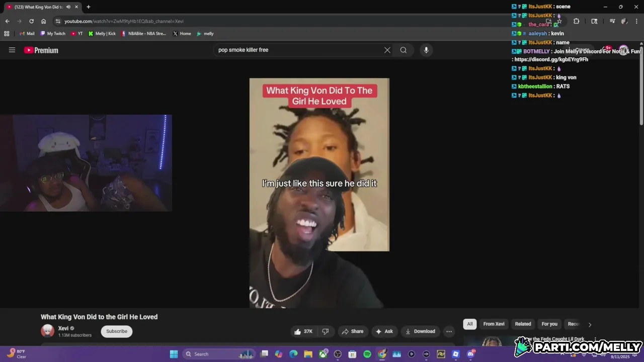View site information icon in address bar
The image size is (644, 362).
tap(58, 21)
